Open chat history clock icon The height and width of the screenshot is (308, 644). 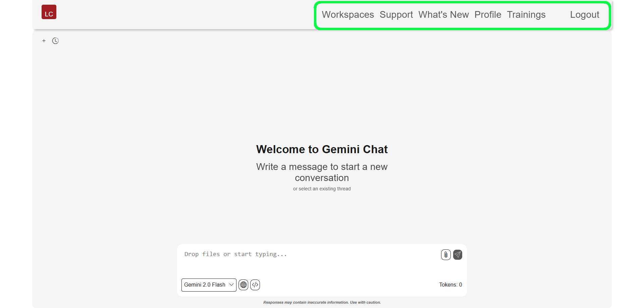(55, 41)
